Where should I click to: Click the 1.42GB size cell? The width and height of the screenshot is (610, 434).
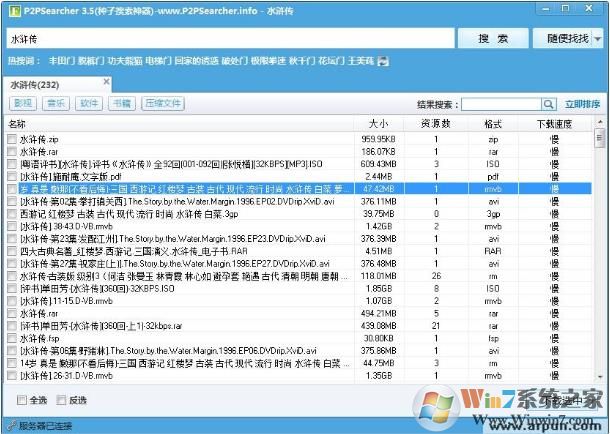(x=379, y=226)
